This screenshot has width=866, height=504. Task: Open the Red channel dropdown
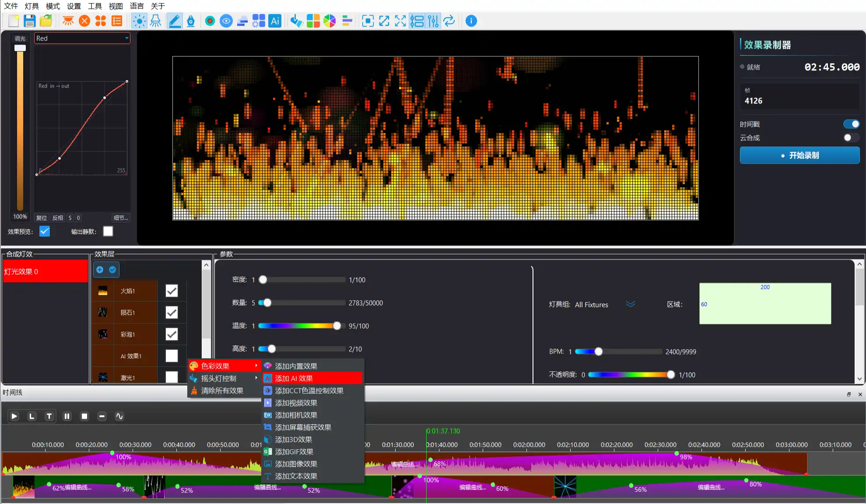(82, 38)
